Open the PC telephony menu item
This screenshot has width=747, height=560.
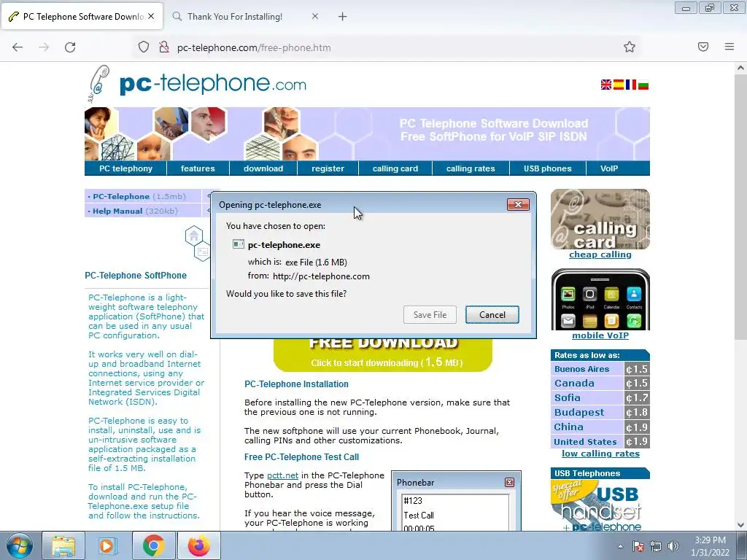pos(125,168)
